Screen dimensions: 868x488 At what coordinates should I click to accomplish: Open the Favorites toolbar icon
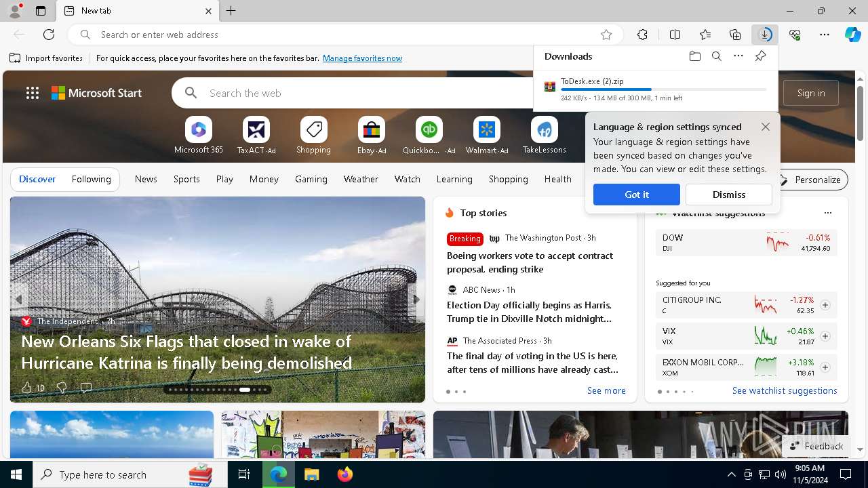(x=705, y=35)
